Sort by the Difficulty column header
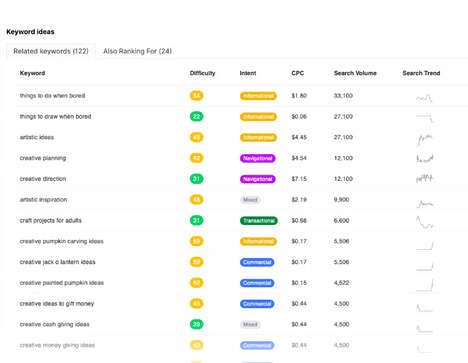 tap(202, 73)
